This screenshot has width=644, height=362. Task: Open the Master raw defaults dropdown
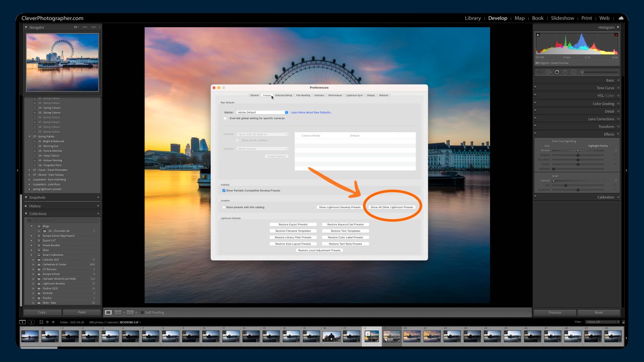[262, 112]
